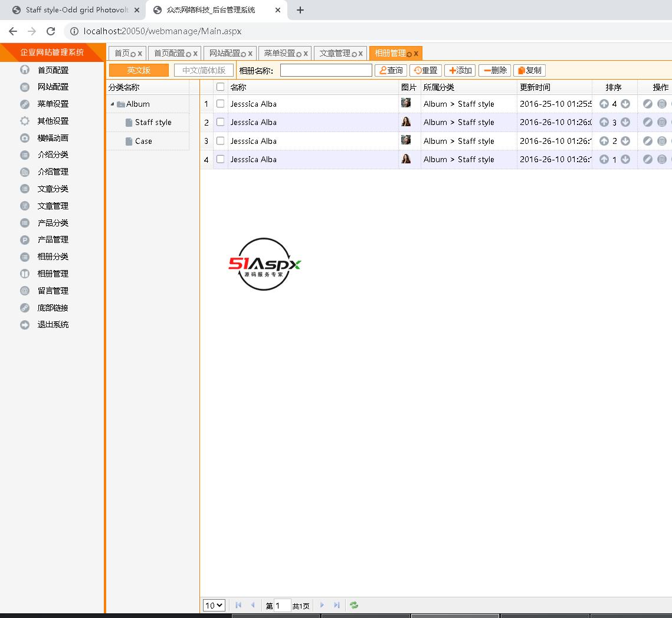
Task: Click the edit pencil icon in row 1
Action: (x=647, y=104)
